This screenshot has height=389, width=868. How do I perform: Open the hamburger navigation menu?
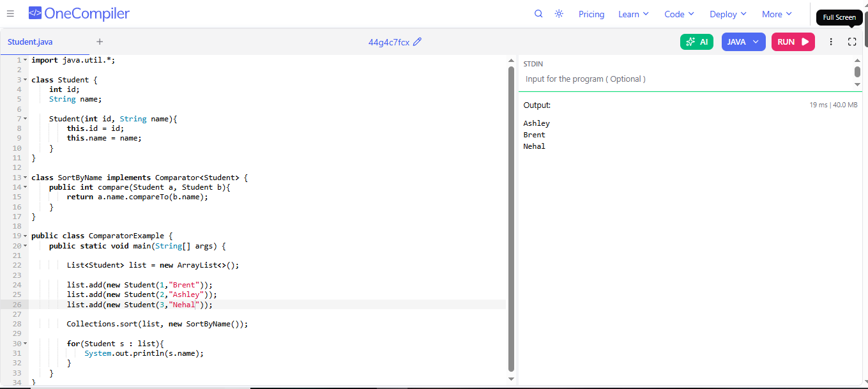(10, 14)
